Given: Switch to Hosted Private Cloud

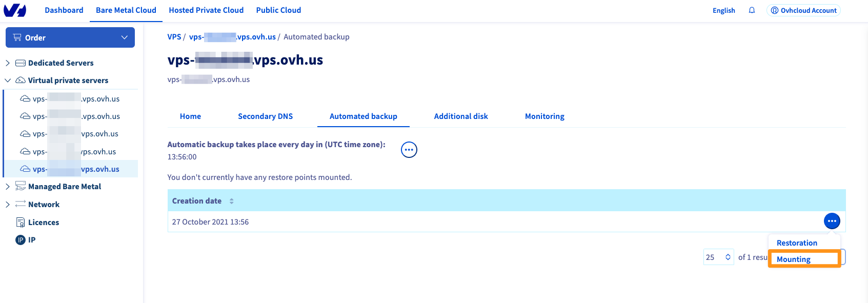Looking at the screenshot, I should pyautogui.click(x=206, y=10).
